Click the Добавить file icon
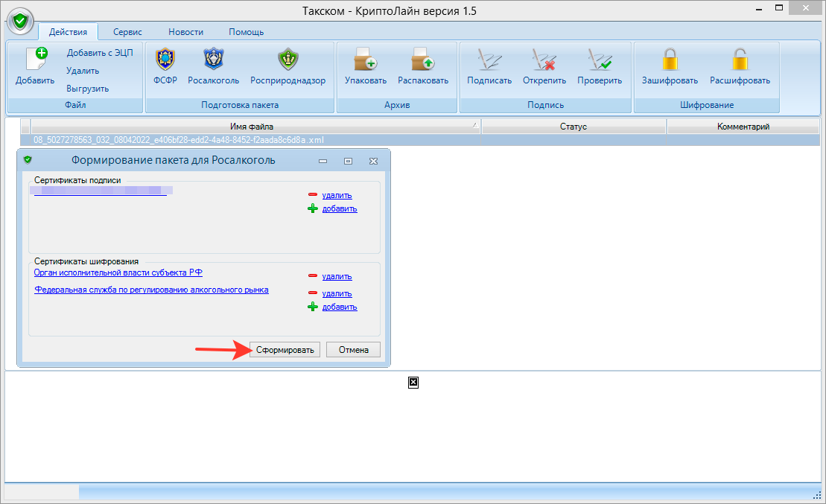Image resolution: width=826 pixels, height=504 pixels. coord(37,59)
